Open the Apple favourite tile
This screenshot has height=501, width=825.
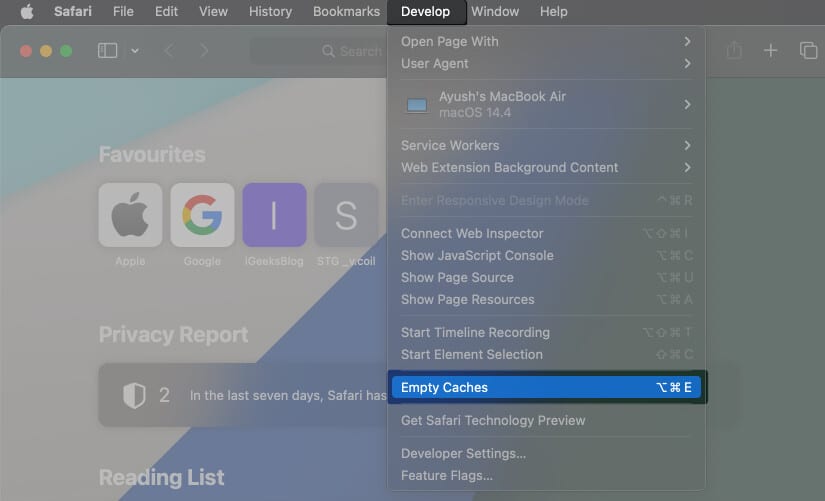point(130,215)
